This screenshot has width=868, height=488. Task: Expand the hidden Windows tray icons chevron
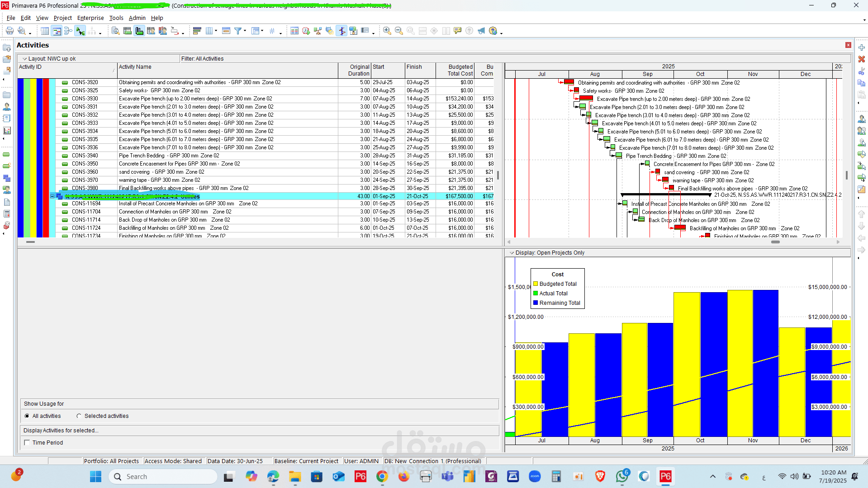coord(713,477)
